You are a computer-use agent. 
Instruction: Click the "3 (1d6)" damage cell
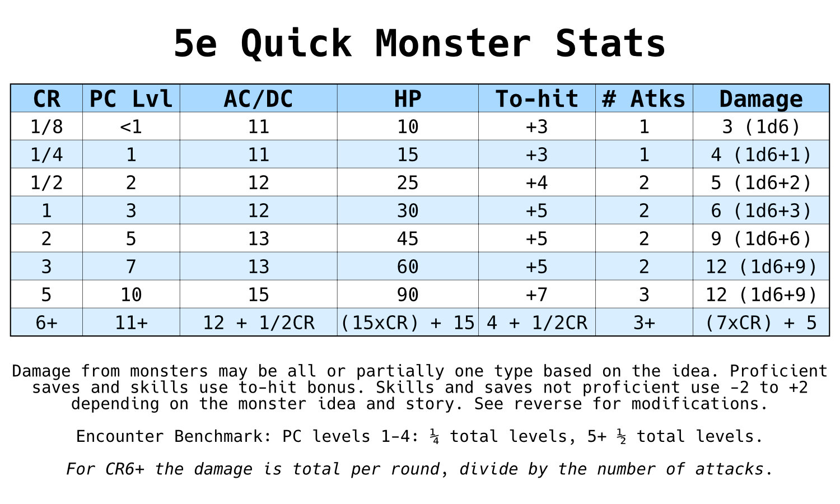point(761,127)
